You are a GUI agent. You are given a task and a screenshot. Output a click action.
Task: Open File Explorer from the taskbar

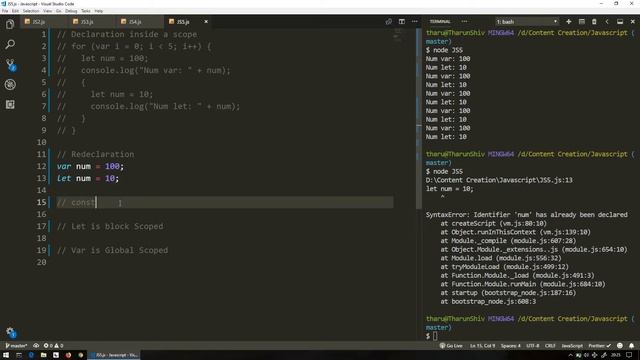43,355
